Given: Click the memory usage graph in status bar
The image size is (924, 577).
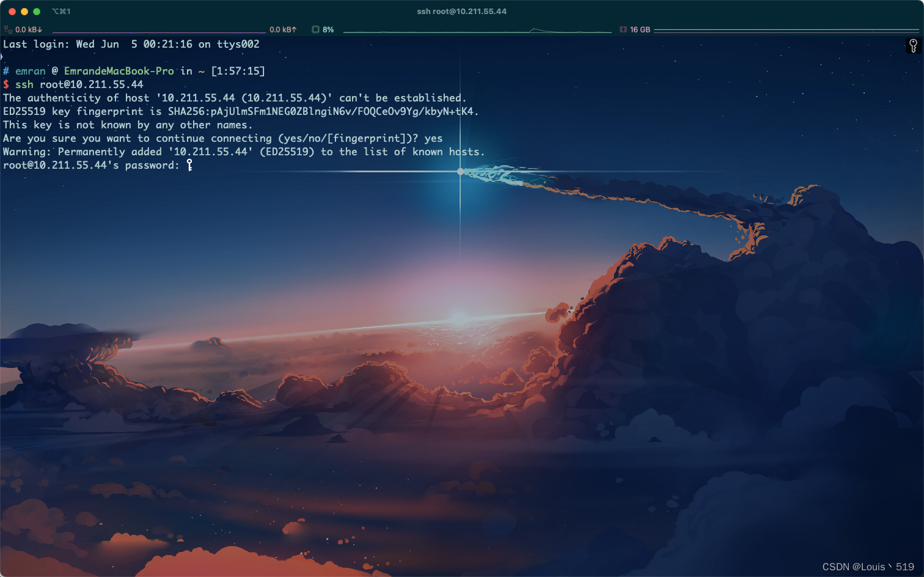Looking at the screenshot, I should point(787,29).
